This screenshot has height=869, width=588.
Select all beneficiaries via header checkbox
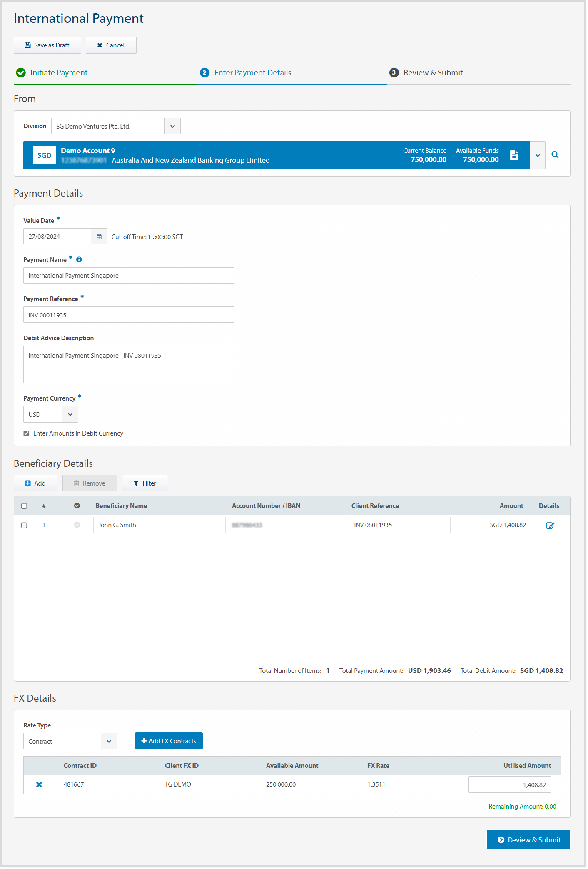point(24,506)
